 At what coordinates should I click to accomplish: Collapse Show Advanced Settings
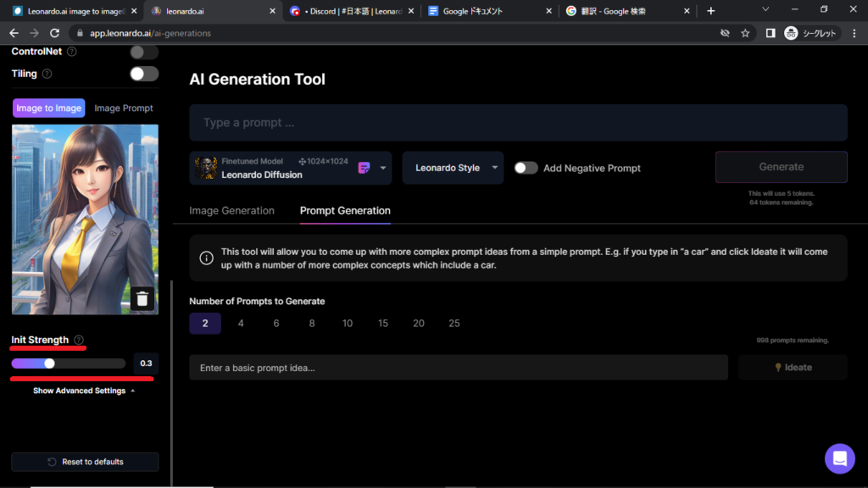coord(84,391)
